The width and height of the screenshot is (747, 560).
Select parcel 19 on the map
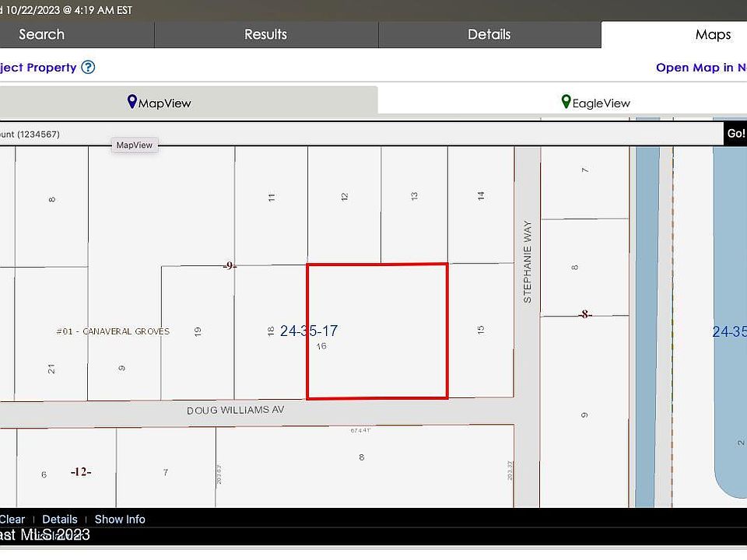click(198, 331)
